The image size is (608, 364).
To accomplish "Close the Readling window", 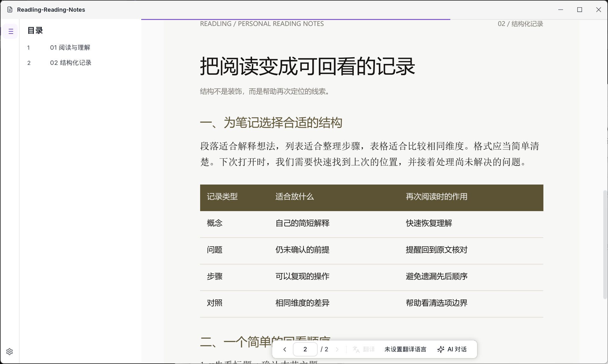I will (598, 9).
